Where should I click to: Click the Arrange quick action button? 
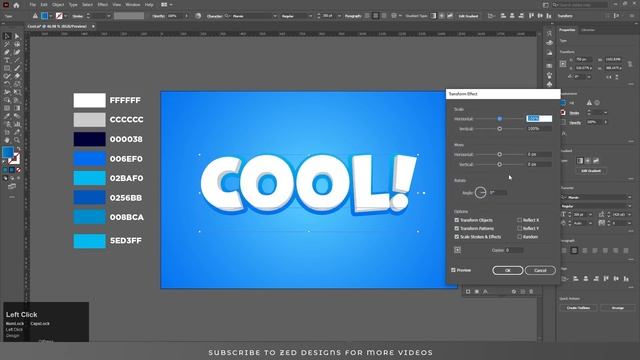617,308
